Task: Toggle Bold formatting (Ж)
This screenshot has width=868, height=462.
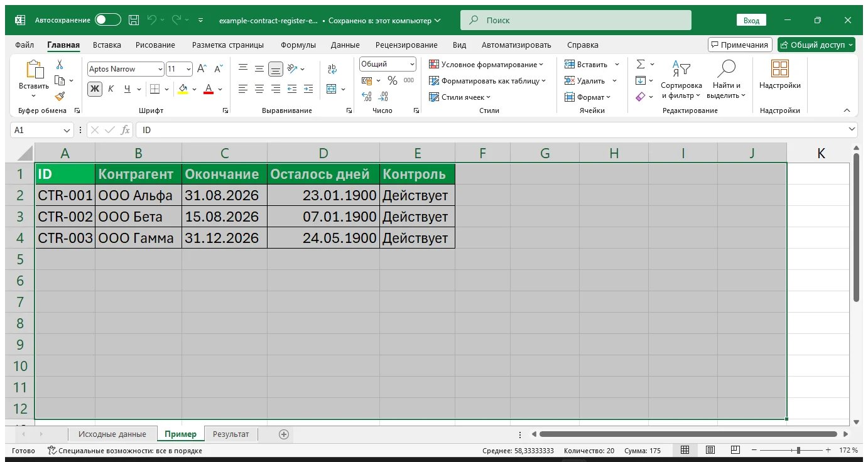Action: tap(95, 89)
